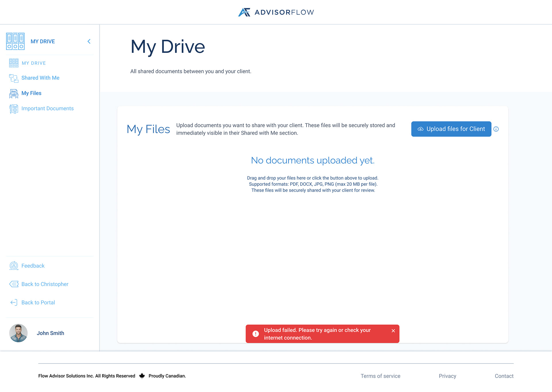Click Upload files for Client button
This screenshot has width=552, height=392.
[x=451, y=129]
